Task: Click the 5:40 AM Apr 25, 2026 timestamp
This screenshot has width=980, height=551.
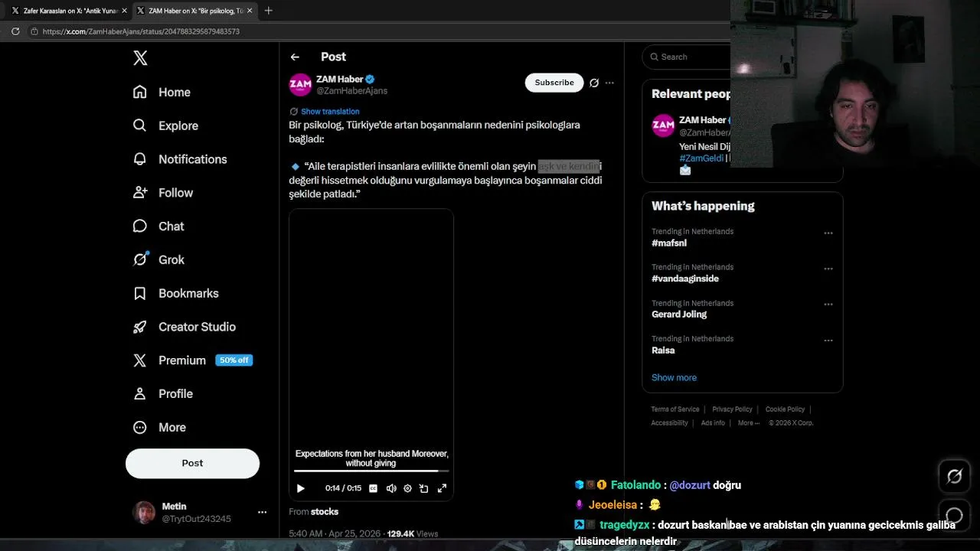Action: click(x=335, y=533)
